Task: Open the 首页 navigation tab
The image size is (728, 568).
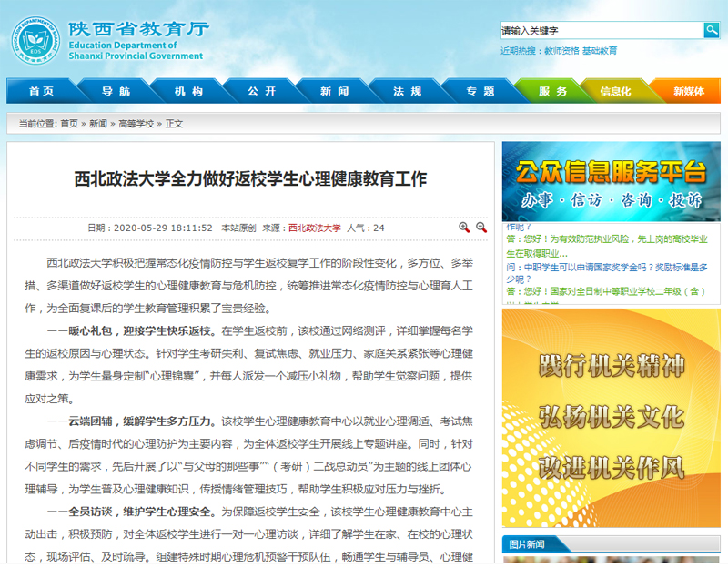Action: pyautogui.click(x=41, y=91)
